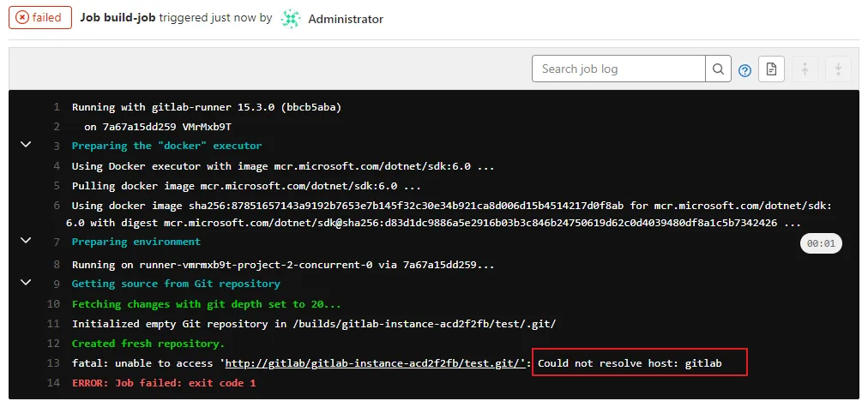Open the job log search help icon
The height and width of the screenshot is (407, 868).
744,70
